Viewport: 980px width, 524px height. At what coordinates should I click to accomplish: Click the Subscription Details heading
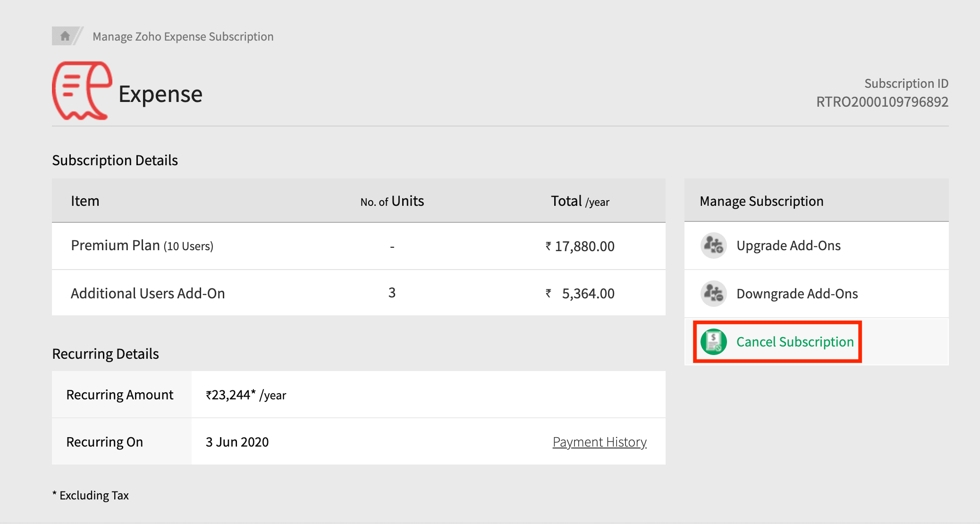tap(115, 160)
